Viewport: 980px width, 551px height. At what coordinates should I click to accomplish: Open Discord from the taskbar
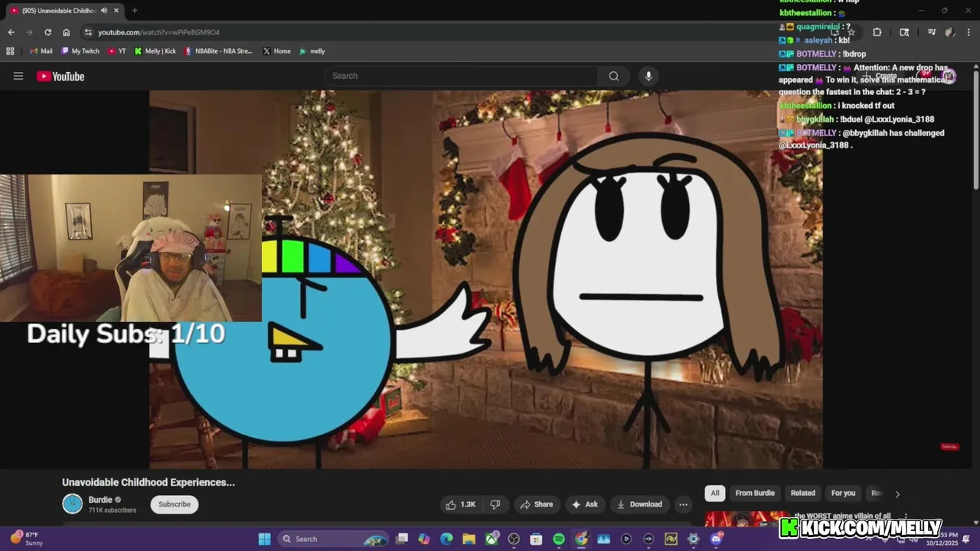tap(716, 539)
